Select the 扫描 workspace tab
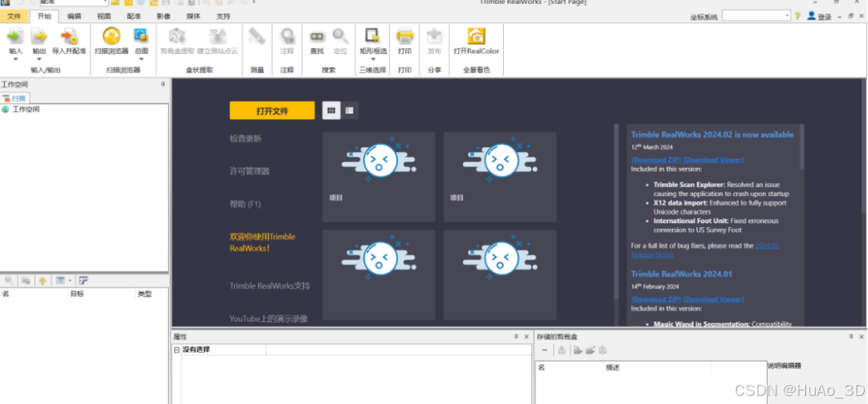 [14, 98]
